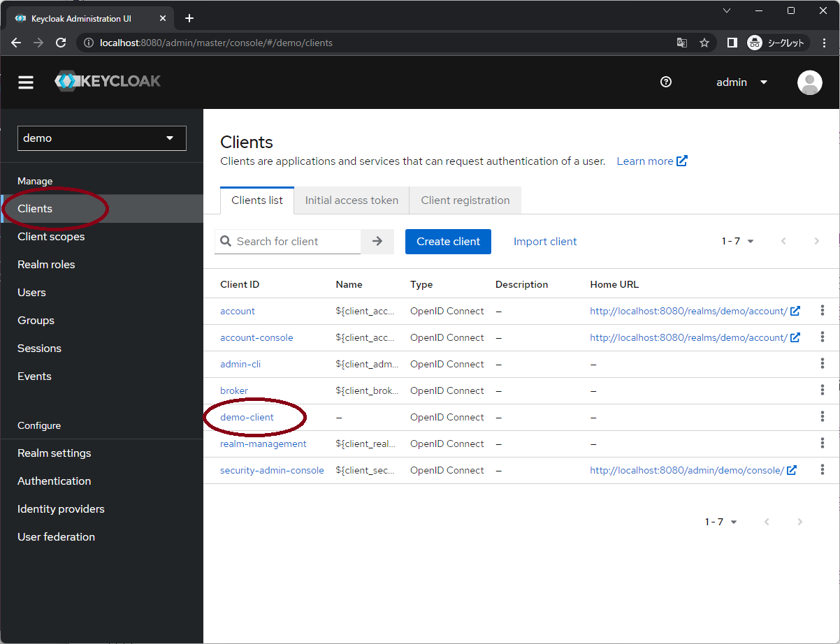Click the Create client button
This screenshot has height=644, width=840.
coord(448,242)
